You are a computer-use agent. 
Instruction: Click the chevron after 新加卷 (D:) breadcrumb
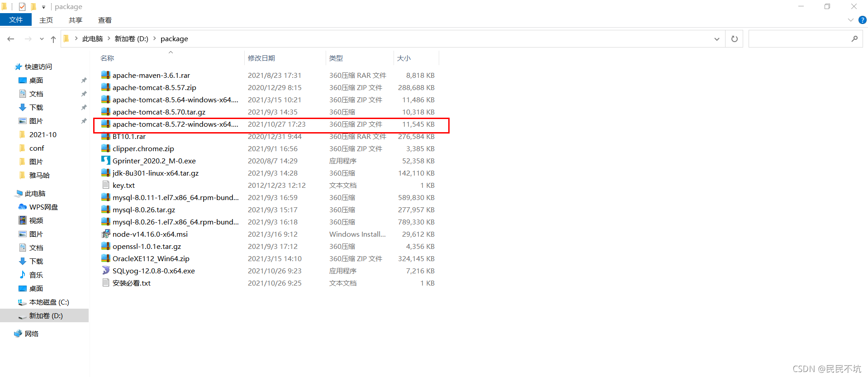[x=154, y=38]
